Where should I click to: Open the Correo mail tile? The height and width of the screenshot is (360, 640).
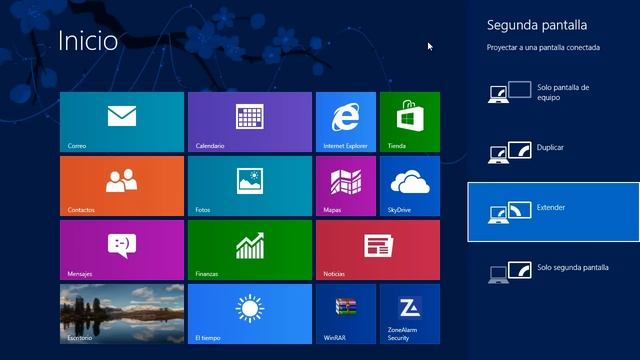(x=122, y=122)
